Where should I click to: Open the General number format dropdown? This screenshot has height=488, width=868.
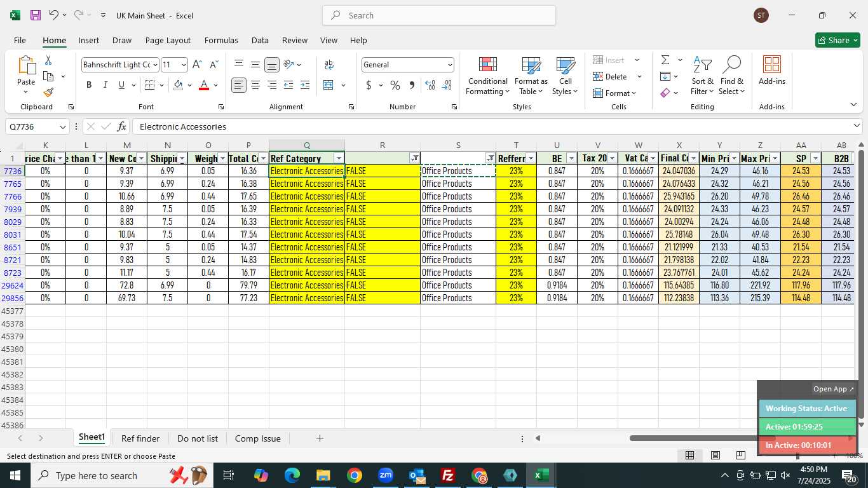coord(450,65)
